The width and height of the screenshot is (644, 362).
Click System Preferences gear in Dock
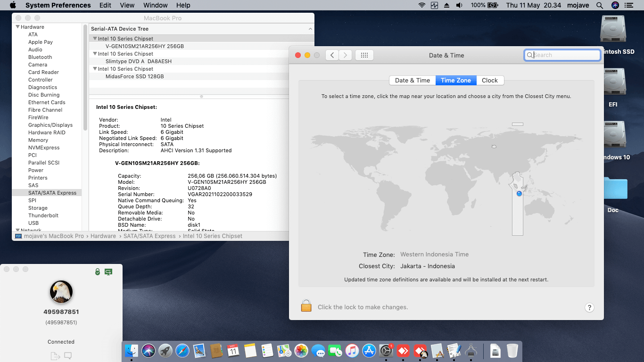[x=386, y=351]
